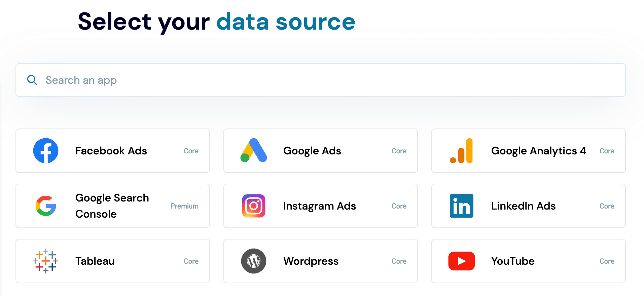Select the Tableau data source card
The height and width of the screenshot is (296, 644).
click(112, 261)
